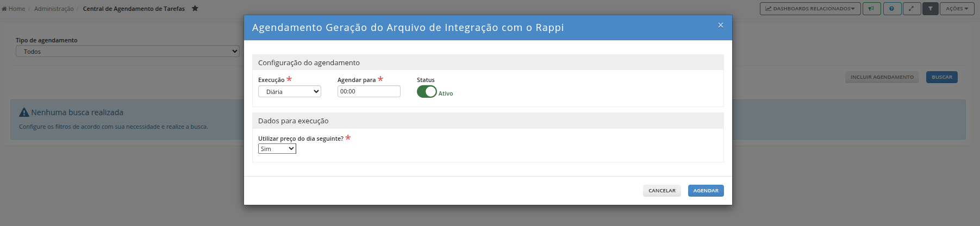The height and width of the screenshot is (226, 980).
Task: Click the Agendar para time field
Action: (369, 91)
